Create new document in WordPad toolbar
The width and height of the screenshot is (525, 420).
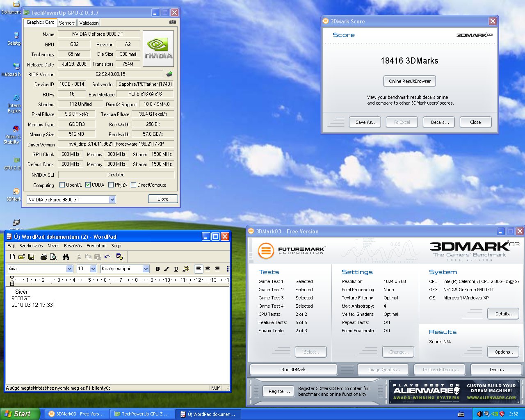[x=12, y=257]
